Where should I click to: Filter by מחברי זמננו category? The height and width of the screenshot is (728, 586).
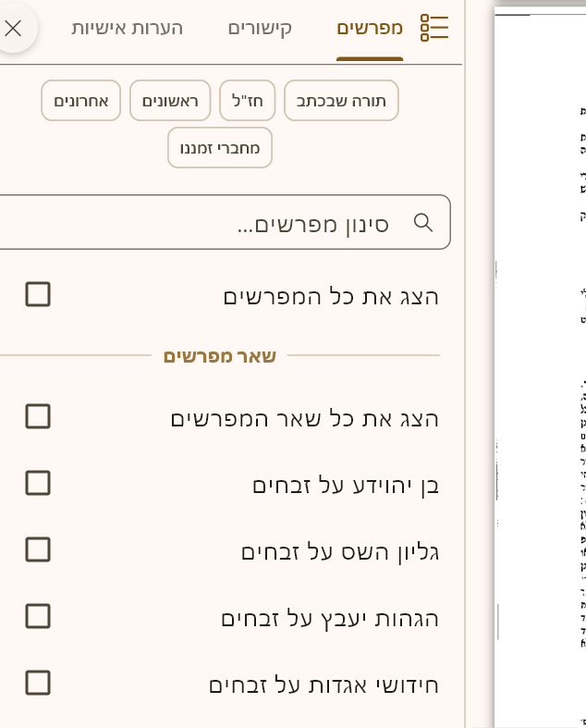(x=220, y=148)
